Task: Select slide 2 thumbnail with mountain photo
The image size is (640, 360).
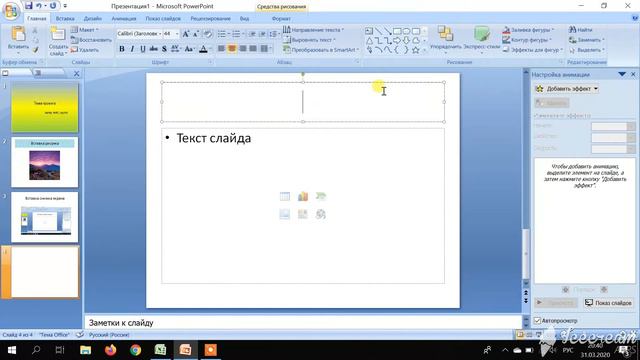Action: click(x=44, y=162)
